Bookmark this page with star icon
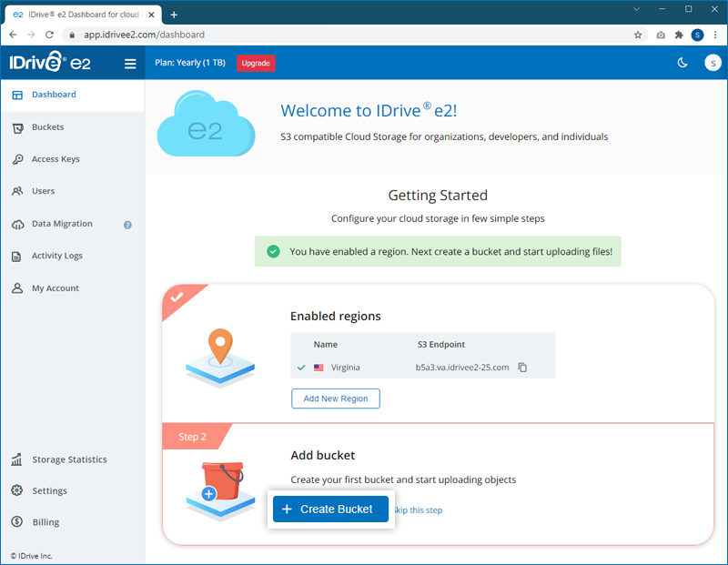The height and width of the screenshot is (565, 728). (638, 35)
